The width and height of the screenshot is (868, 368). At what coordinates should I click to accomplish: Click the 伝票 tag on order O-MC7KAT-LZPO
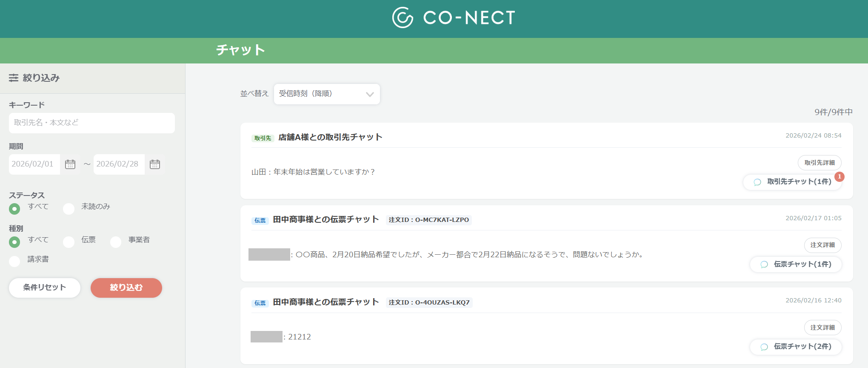coord(260,220)
